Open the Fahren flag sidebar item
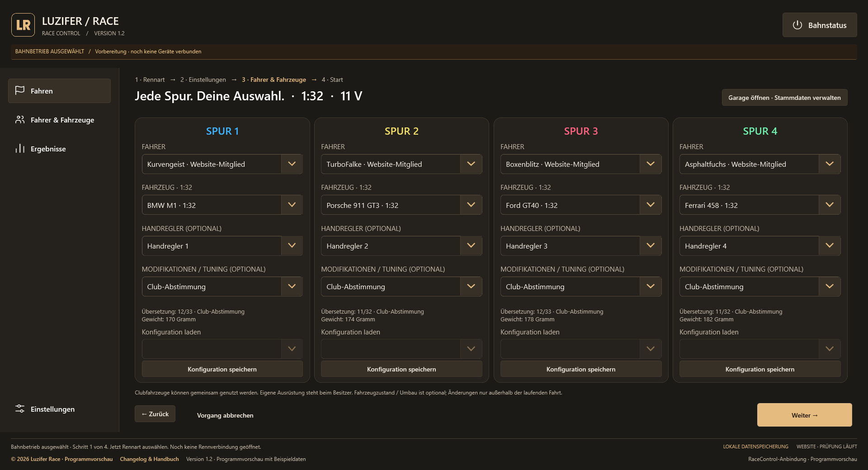868x470 pixels. pos(59,91)
